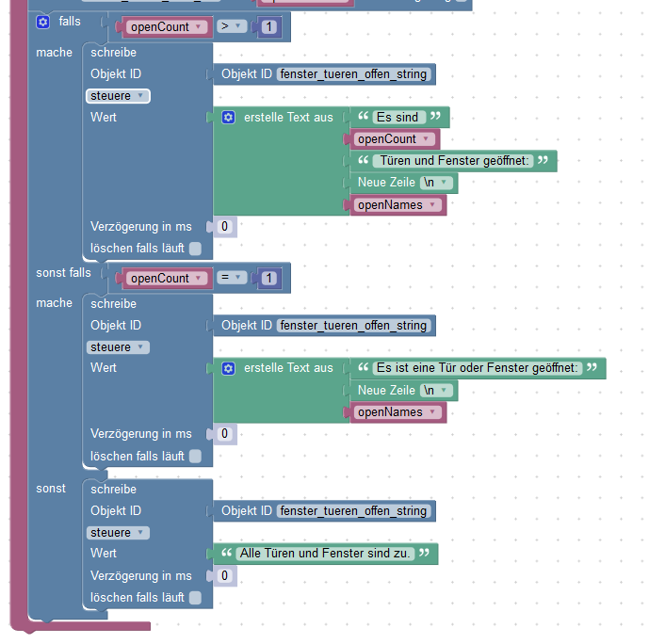Click the Verzögerung in ms value in the sonst branch
The width and height of the screenshot is (649, 644).
224,575
